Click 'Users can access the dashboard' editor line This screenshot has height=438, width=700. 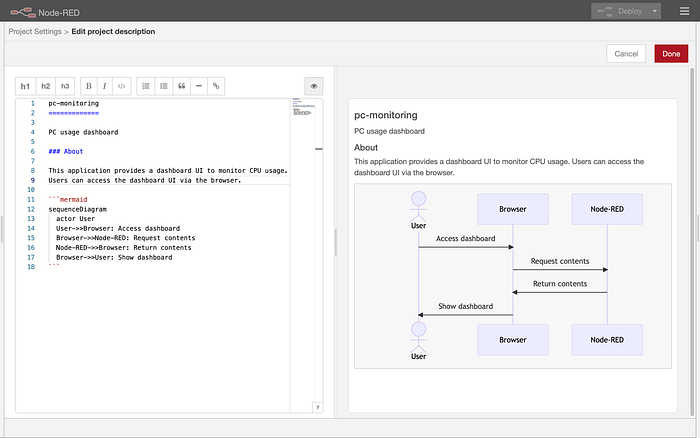tap(145, 180)
